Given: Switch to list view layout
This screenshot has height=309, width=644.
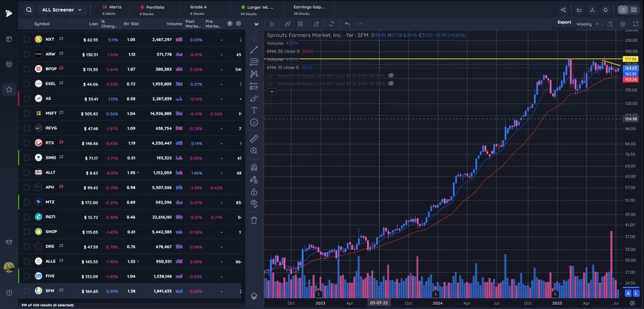Looking at the screenshot, I should 623,10.
